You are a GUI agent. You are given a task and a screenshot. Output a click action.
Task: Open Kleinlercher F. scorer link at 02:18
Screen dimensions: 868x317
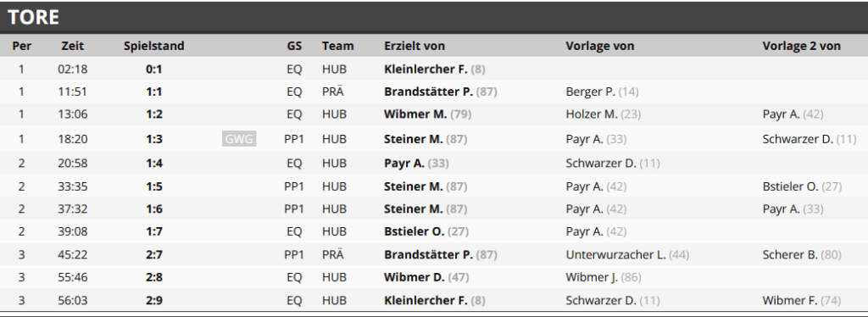426,70
